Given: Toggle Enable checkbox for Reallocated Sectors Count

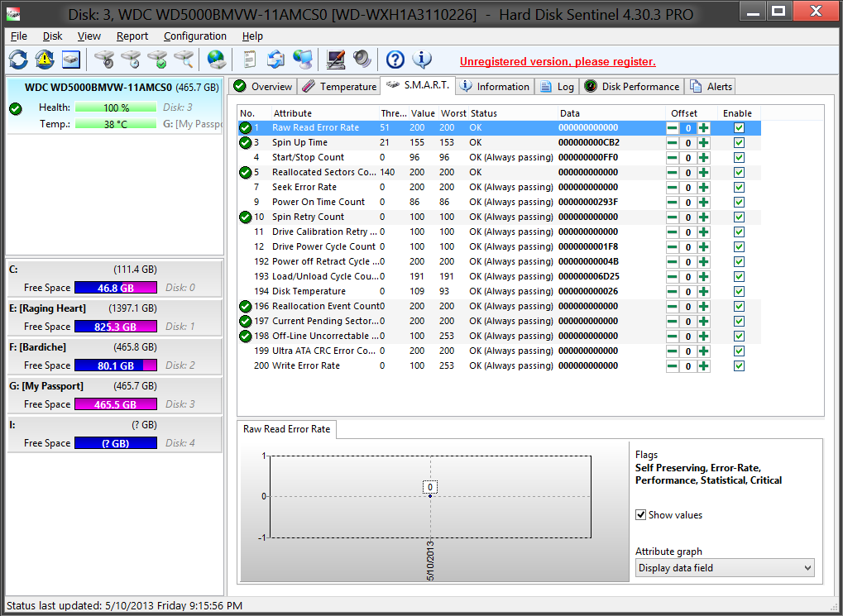Looking at the screenshot, I should pyautogui.click(x=740, y=173).
